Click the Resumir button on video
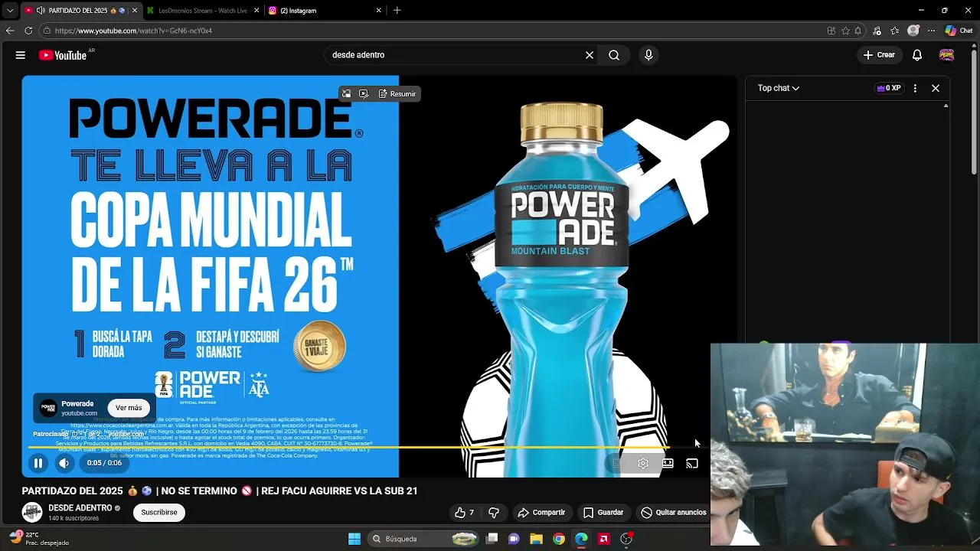The height and width of the screenshot is (551, 980). 397,94
